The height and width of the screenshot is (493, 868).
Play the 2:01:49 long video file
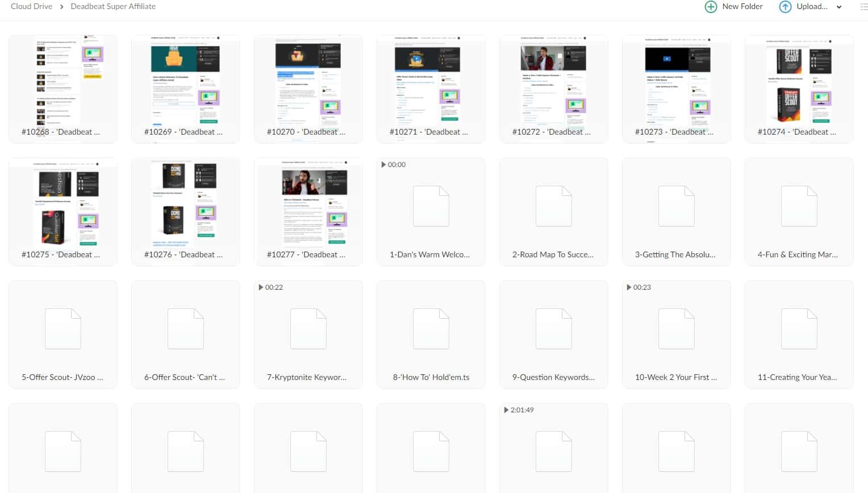[x=553, y=452]
